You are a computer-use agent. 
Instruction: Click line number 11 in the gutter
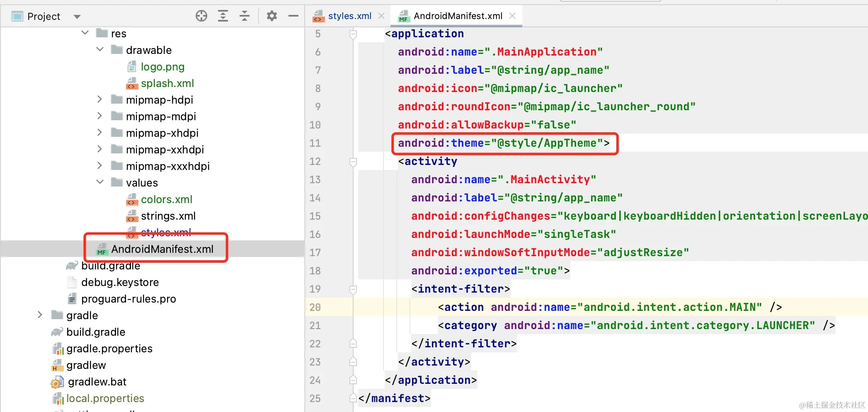[315, 143]
